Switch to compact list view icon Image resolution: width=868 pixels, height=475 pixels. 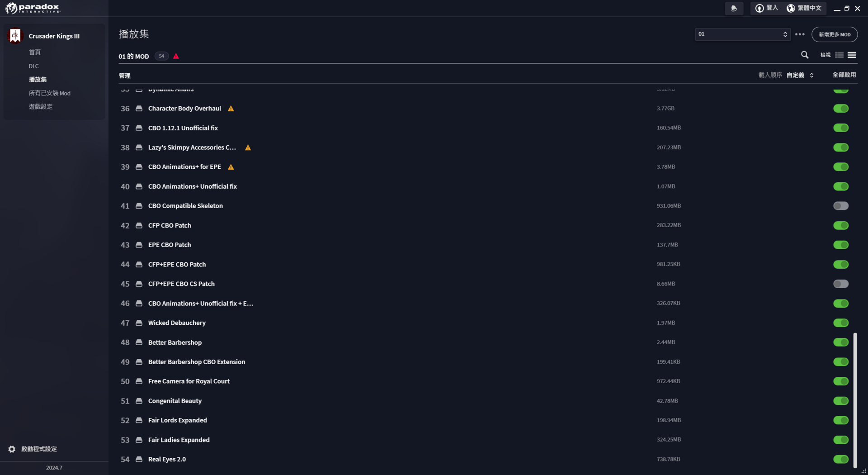pos(852,55)
